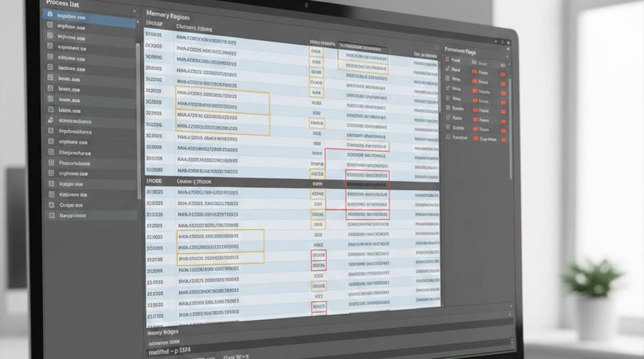Screen dimensions: 644x359
Task: Click the stepper arrows beside the bottom field
Action: click(511, 341)
